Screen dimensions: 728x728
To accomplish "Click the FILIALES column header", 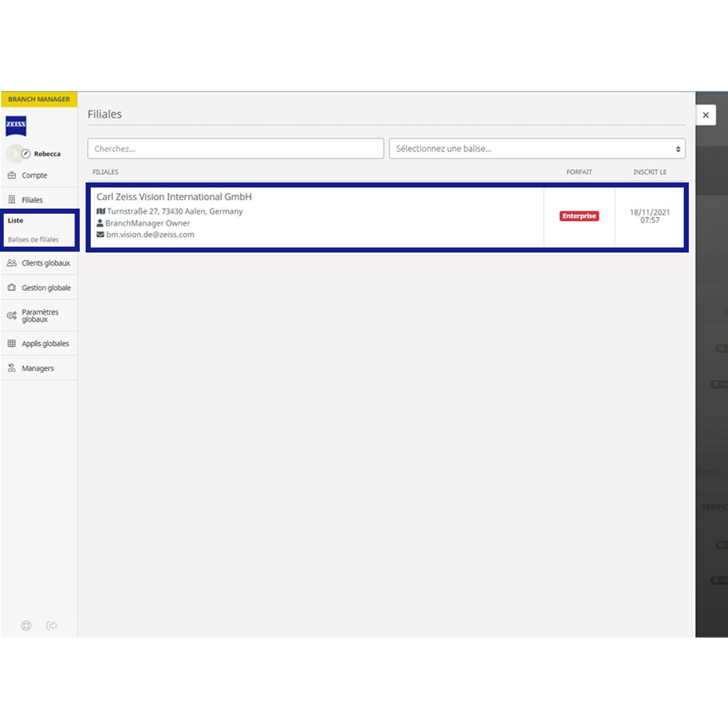I will 106,172.
